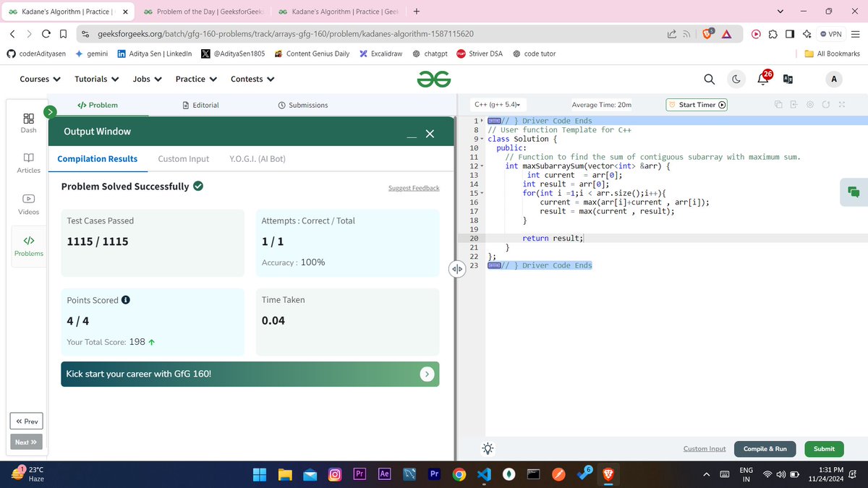Select the Y.O.G.I. (AI Bot) tab
The width and height of the screenshot is (868, 488).
pyautogui.click(x=258, y=159)
